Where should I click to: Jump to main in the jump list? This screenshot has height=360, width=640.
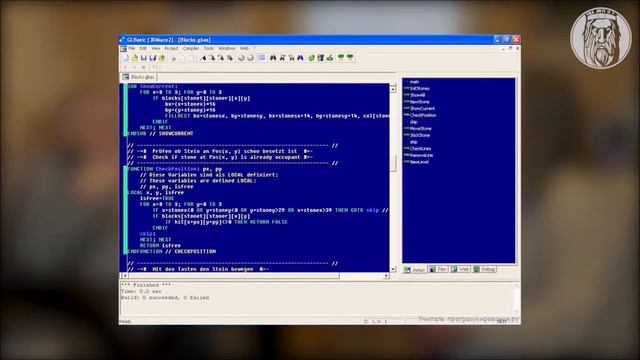[x=414, y=82]
